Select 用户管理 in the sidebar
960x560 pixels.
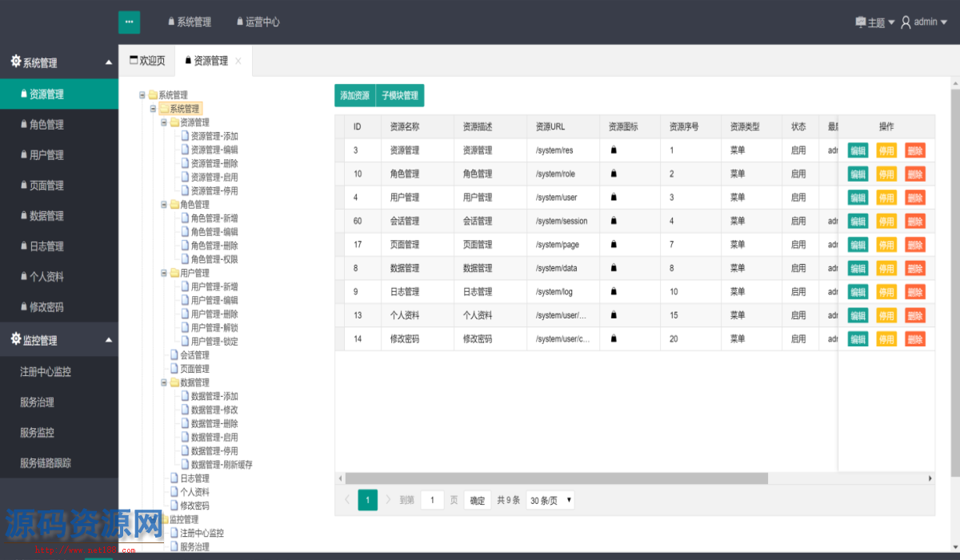pyautogui.click(x=59, y=154)
